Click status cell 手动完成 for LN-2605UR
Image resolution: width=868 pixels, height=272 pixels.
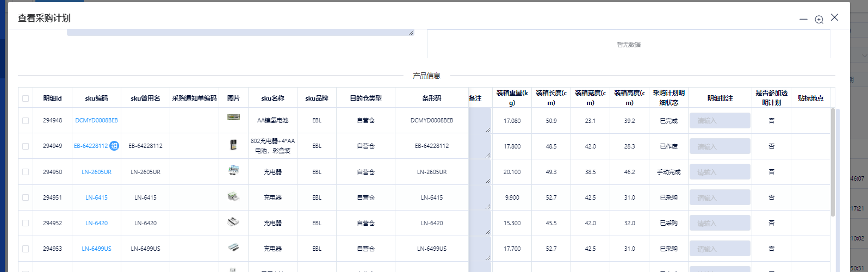click(668, 172)
